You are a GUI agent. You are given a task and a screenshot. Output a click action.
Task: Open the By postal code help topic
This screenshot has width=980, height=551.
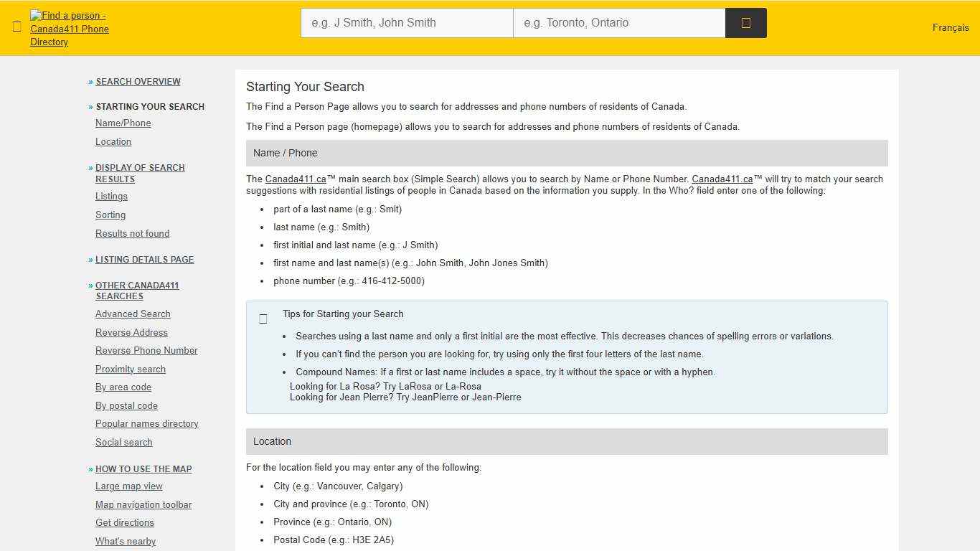(126, 405)
